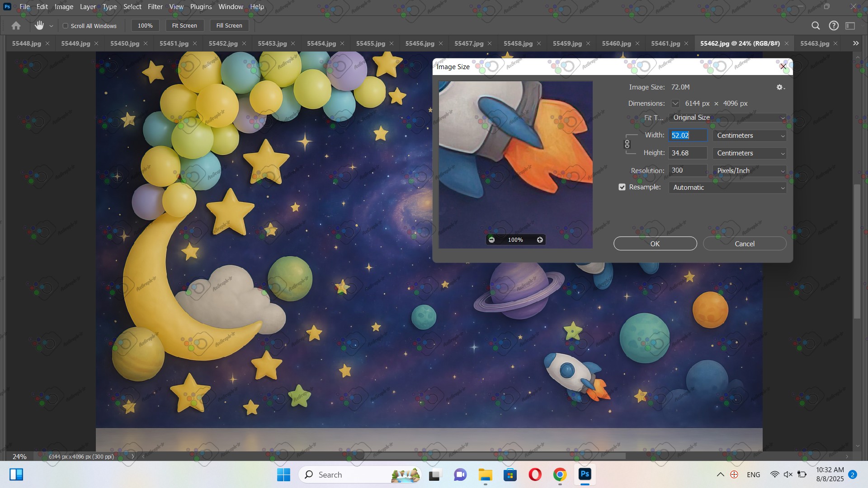Open the Photoshop search magnifier icon
868x488 pixels.
[816, 26]
